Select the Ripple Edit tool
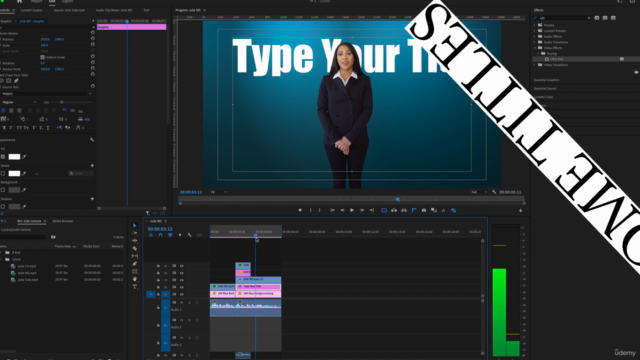 click(135, 241)
